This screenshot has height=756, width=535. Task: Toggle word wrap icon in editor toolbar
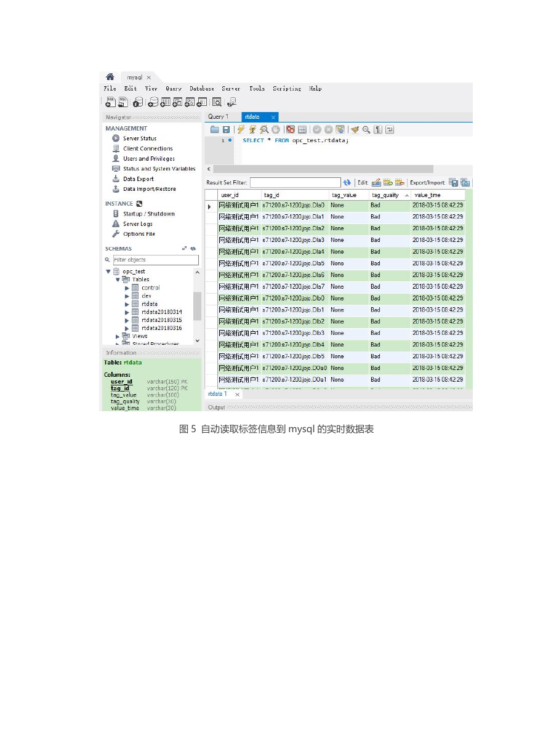coord(390,129)
